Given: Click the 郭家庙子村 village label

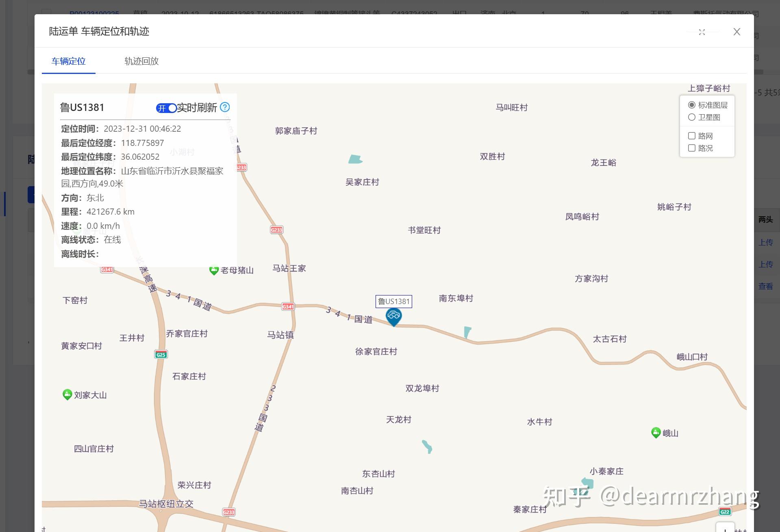Looking at the screenshot, I should 296,131.
